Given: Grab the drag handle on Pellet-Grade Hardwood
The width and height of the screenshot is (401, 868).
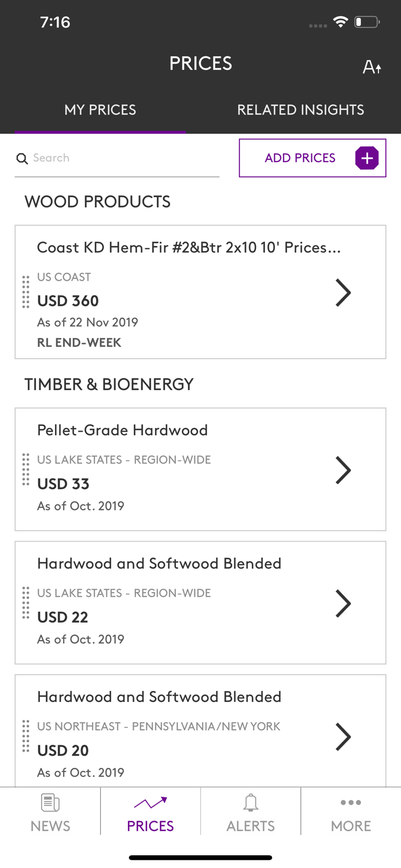Looking at the screenshot, I should pos(25,470).
